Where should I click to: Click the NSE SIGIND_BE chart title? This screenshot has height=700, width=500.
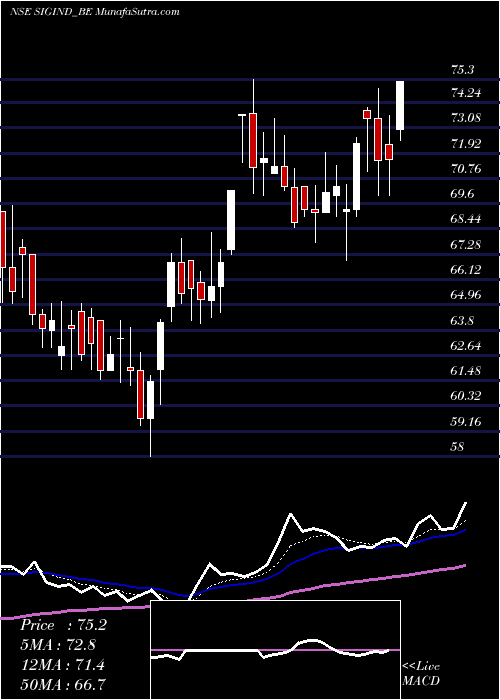pyautogui.click(x=95, y=12)
